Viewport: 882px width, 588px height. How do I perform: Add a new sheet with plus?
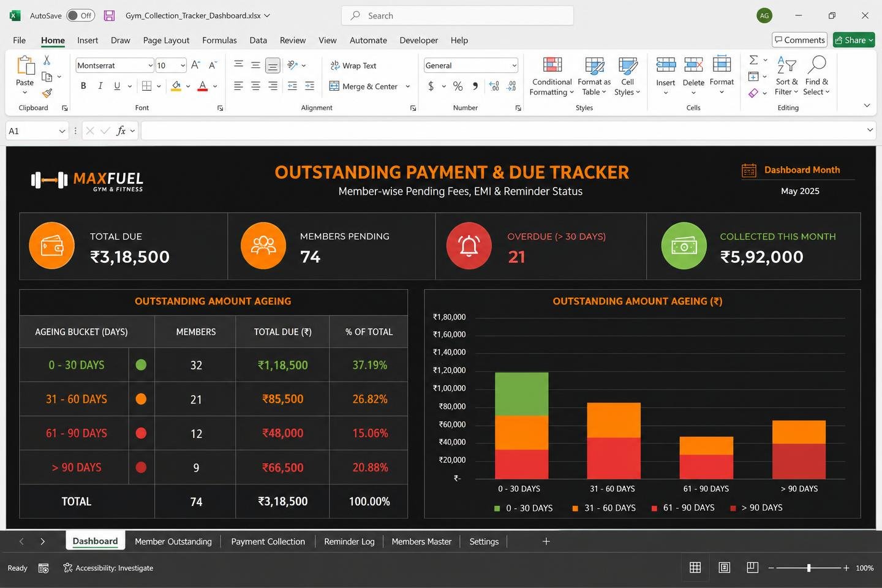pyautogui.click(x=546, y=541)
